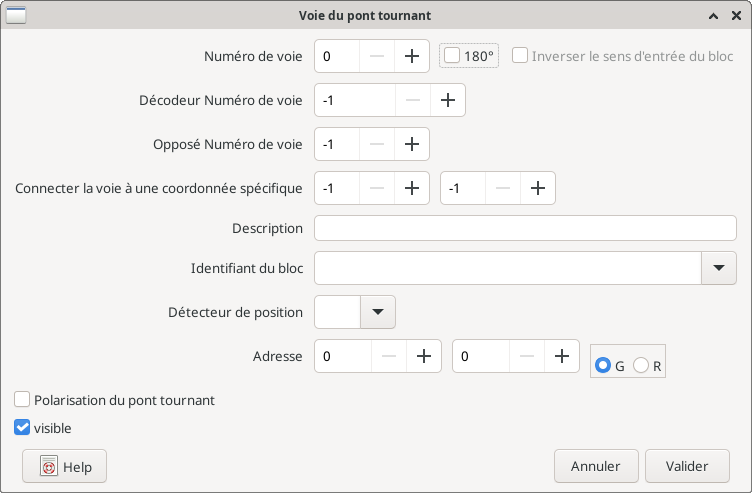Screen dimensions: 752x493
Task: Increment the first Adresse field
Action: click(x=424, y=356)
